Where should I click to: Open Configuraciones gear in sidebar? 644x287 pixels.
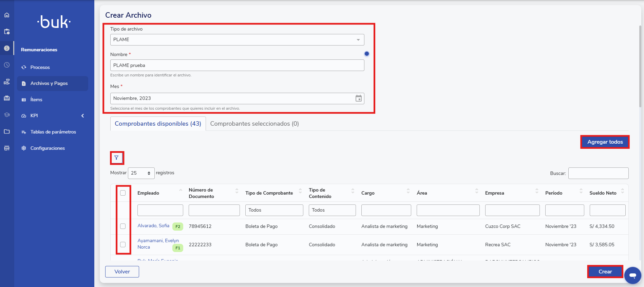(x=48, y=148)
